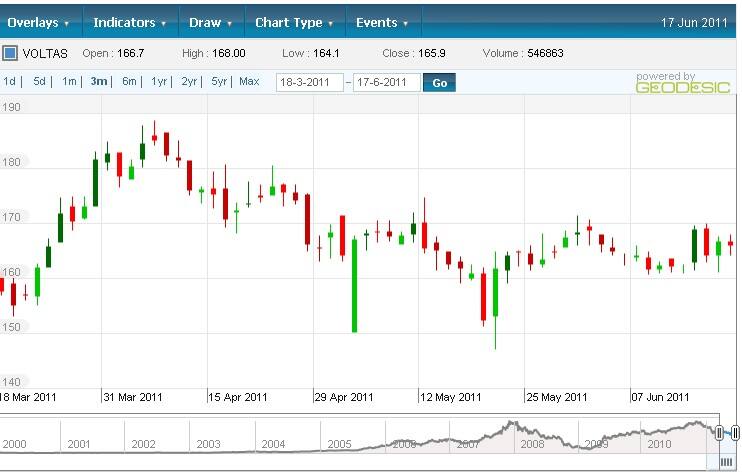Expand the Indicators menu
Image resolution: width=742 pixels, height=472 pixels.
click(x=130, y=22)
